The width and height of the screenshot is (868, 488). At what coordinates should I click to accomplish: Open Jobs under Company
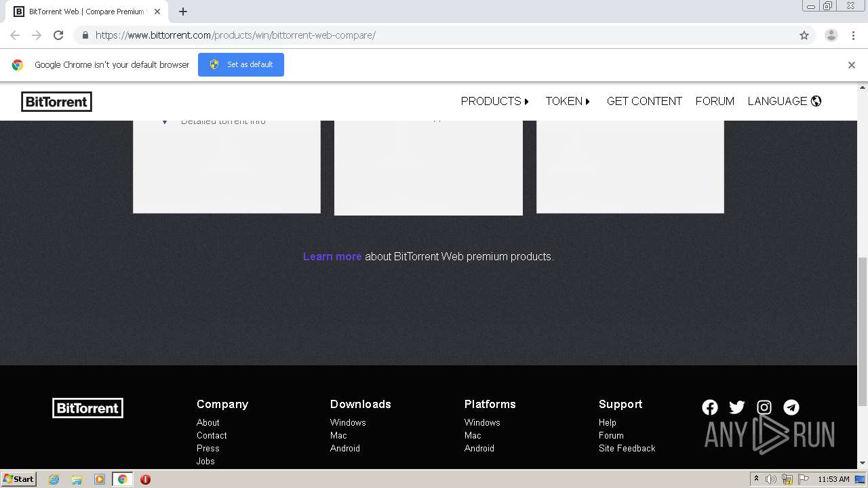coord(205,461)
